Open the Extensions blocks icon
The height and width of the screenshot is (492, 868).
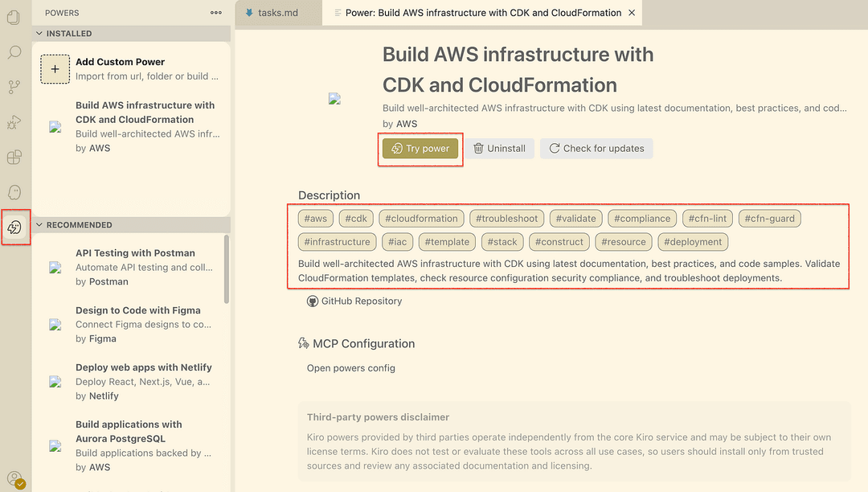tap(14, 158)
